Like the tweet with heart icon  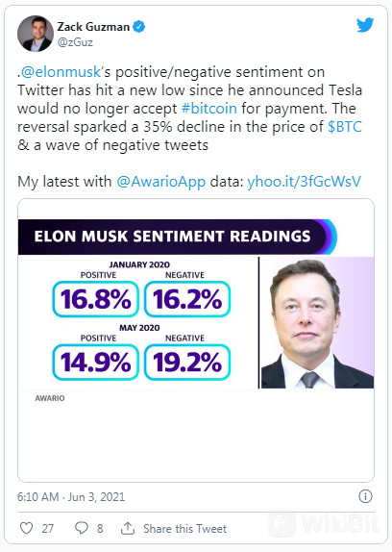tap(26, 528)
